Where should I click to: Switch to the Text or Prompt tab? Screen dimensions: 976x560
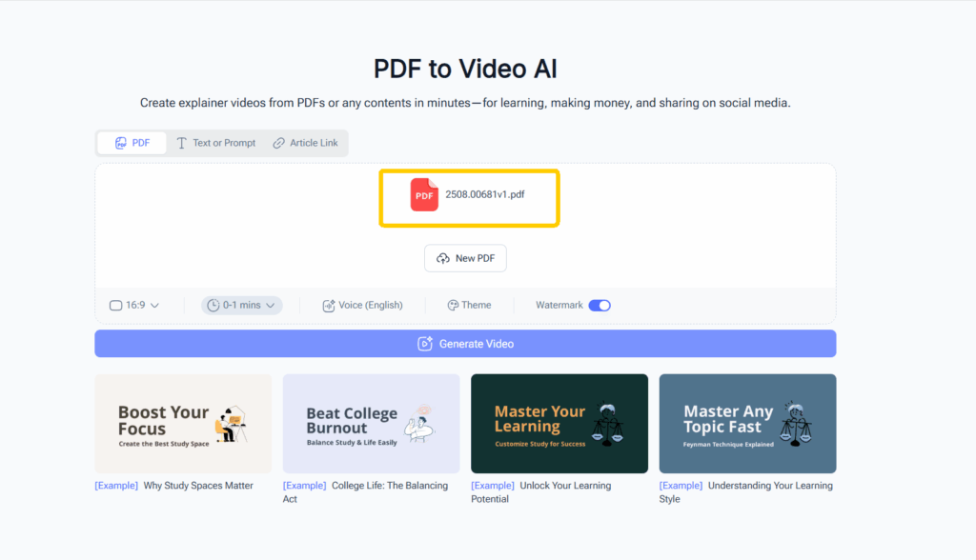tap(215, 143)
